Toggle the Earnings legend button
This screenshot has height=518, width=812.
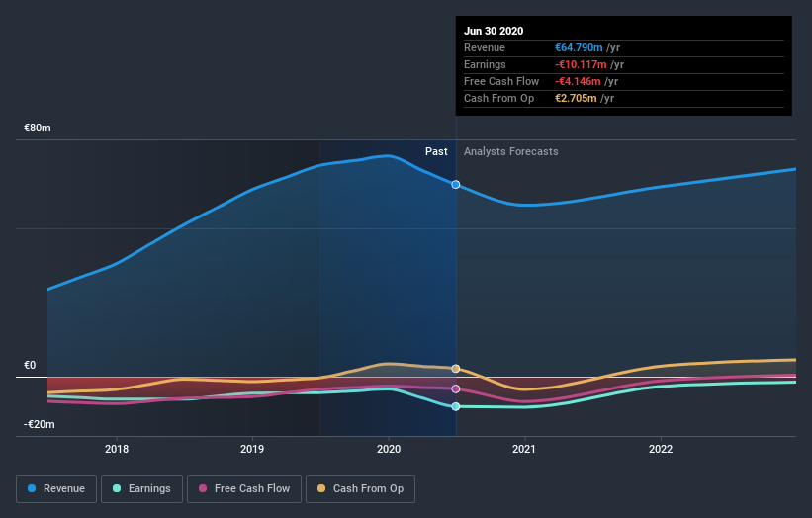[x=141, y=489]
